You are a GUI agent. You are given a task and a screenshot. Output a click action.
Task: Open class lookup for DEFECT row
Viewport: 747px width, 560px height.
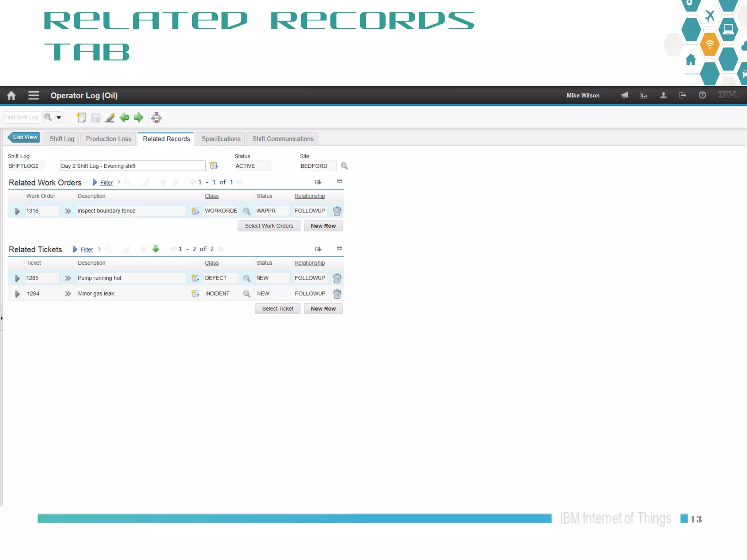(x=247, y=278)
